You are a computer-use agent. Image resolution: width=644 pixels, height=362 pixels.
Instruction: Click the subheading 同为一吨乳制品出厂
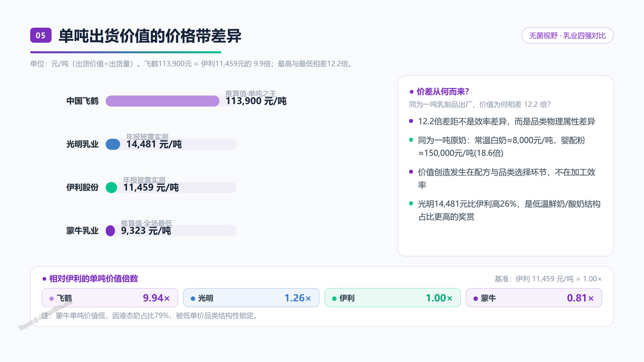point(480,104)
